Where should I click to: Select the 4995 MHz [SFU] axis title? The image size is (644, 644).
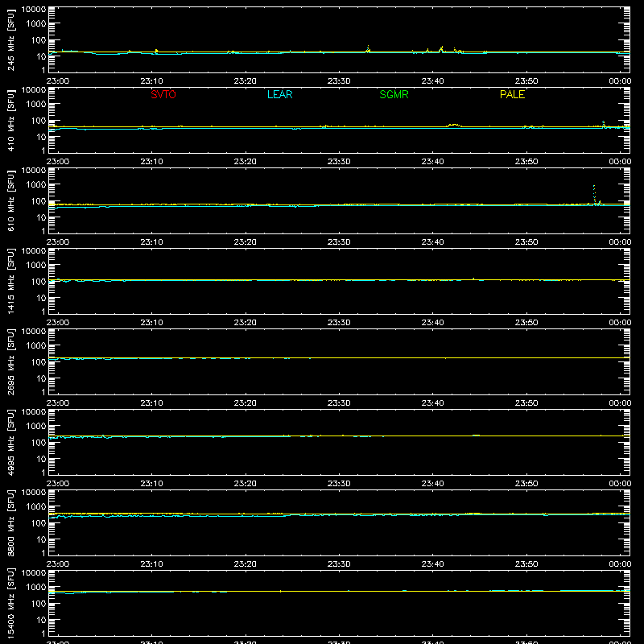point(10,442)
